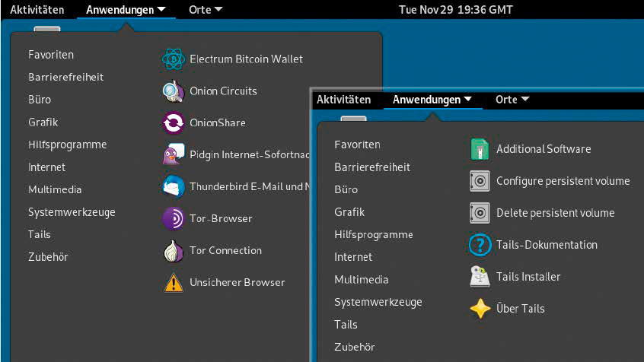Choose Multimedia in the left menu

click(x=55, y=189)
